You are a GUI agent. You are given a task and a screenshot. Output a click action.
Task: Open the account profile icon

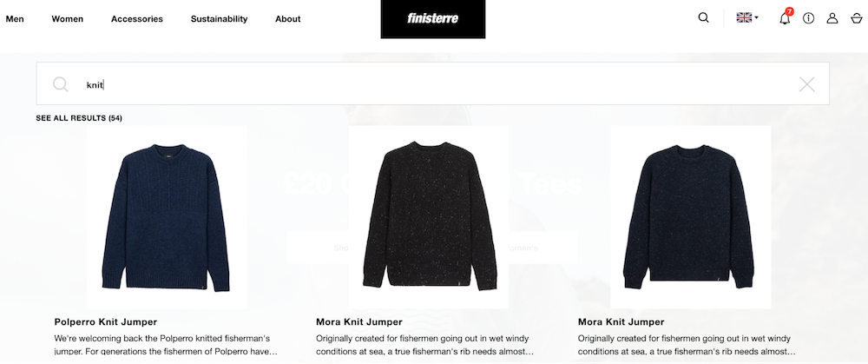pos(832,18)
